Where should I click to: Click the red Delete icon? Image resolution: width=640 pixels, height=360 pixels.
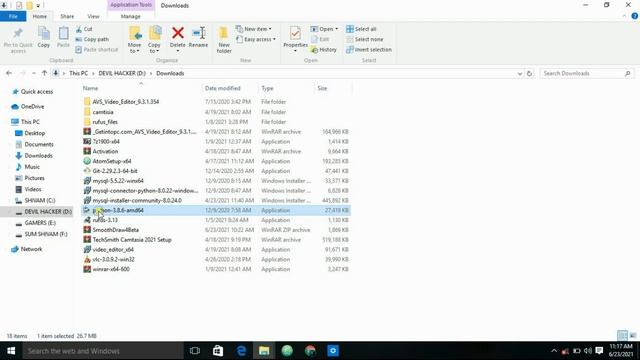178,33
